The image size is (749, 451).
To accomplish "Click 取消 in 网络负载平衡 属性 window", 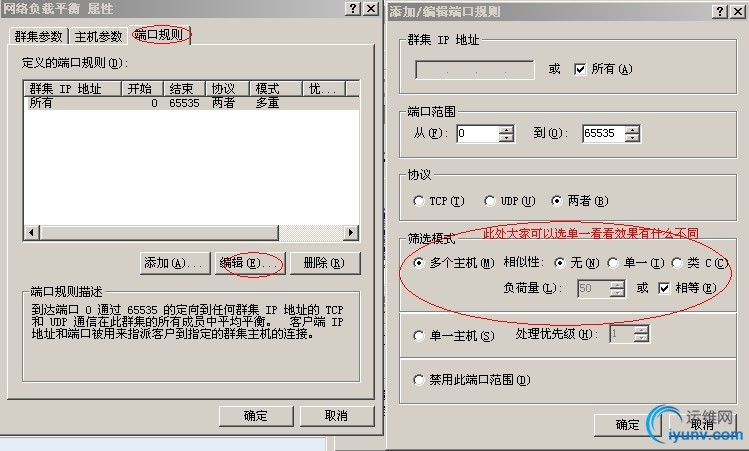I will pyautogui.click(x=337, y=416).
